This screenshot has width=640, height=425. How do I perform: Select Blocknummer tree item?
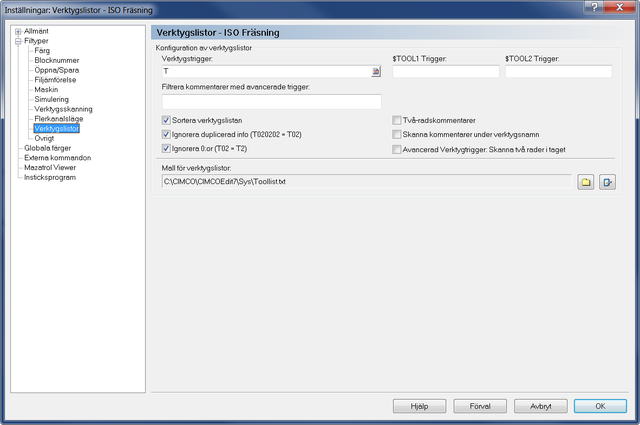point(57,60)
